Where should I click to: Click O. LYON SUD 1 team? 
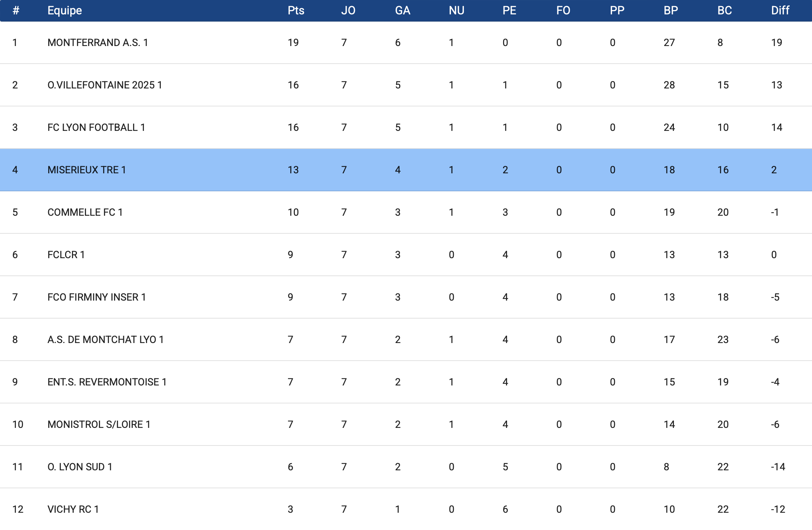click(80, 467)
